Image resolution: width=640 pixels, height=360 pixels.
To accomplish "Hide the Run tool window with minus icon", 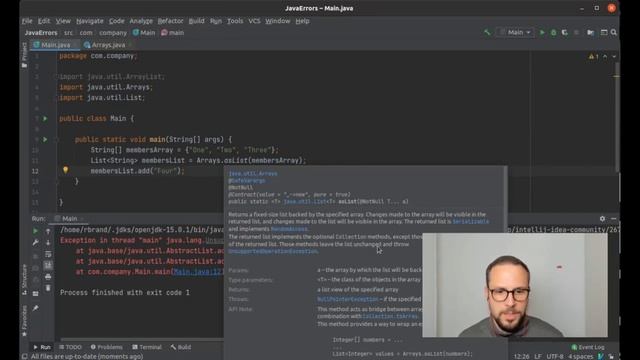I will coord(613,219).
